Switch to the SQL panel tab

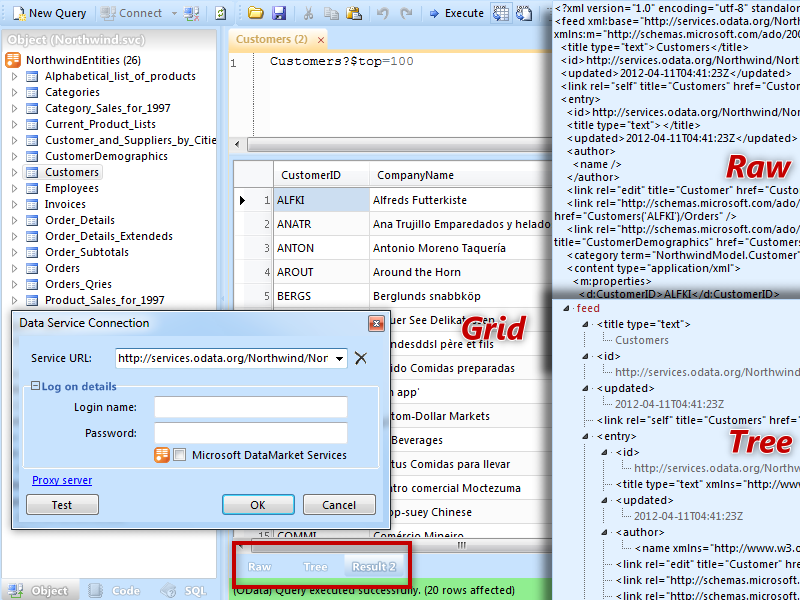click(x=185, y=590)
